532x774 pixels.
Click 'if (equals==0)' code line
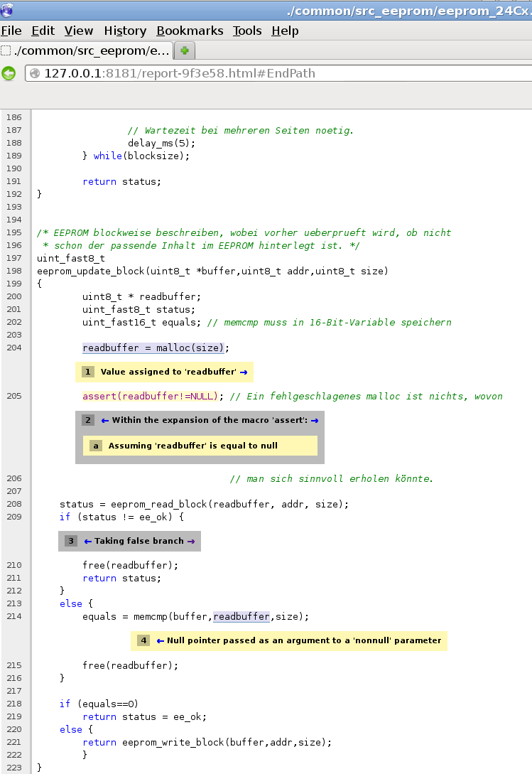click(99, 704)
